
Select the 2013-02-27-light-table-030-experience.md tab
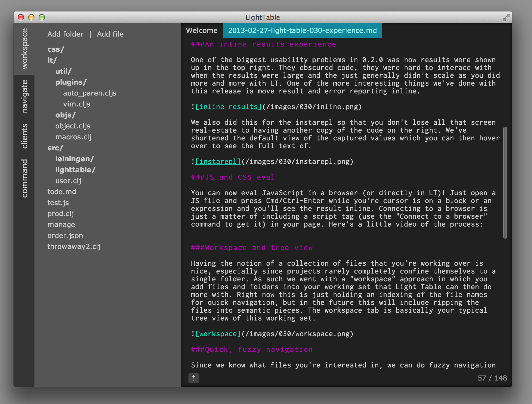[x=302, y=31]
